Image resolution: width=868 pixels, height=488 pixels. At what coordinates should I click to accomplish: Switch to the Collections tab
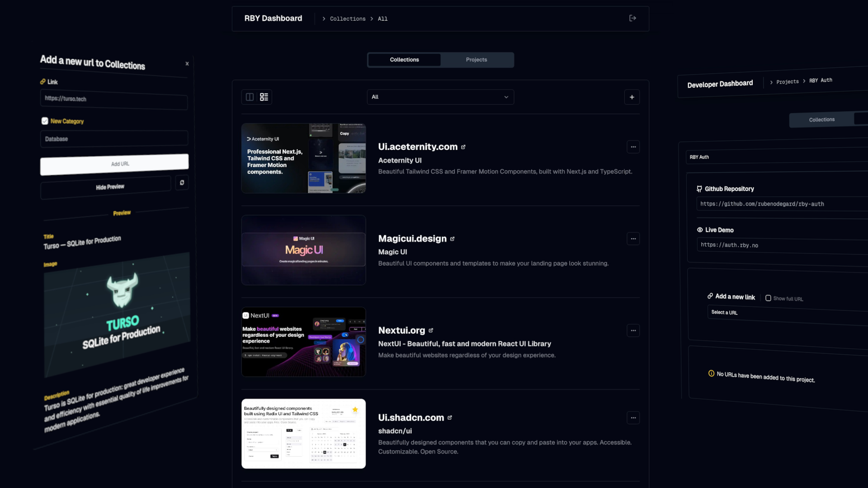[404, 60]
